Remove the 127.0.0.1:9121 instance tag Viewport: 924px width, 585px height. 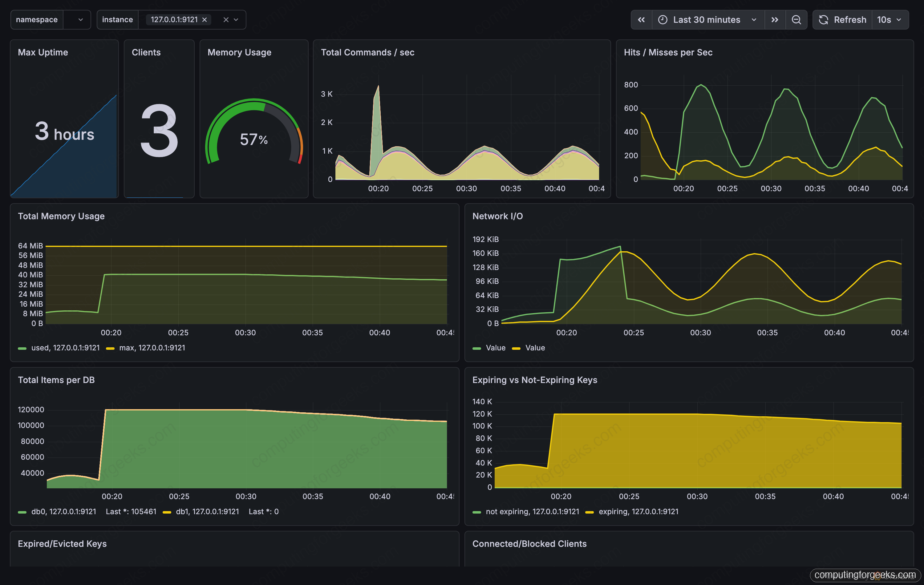click(x=205, y=20)
